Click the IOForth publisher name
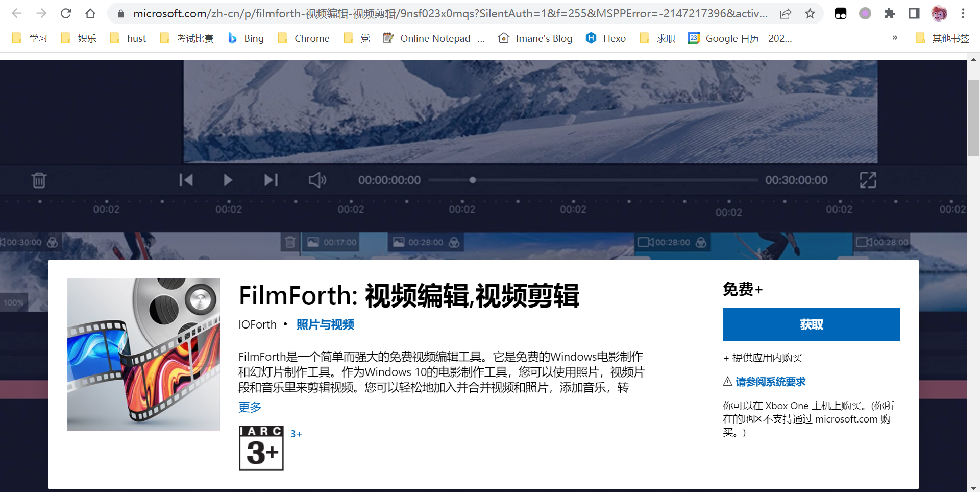This screenshot has width=980, height=492. pyautogui.click(x=257, y=325)
